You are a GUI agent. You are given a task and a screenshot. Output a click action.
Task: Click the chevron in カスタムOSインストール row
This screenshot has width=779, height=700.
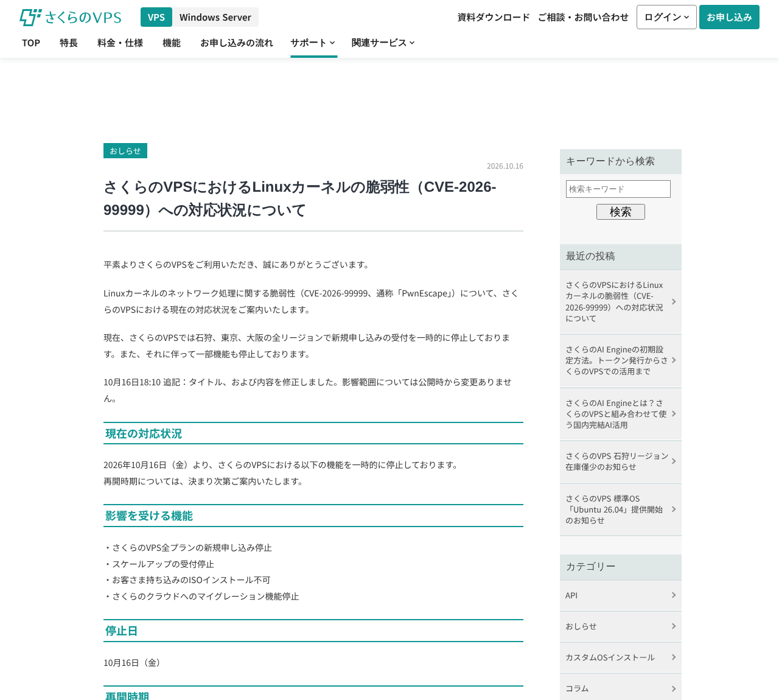coord(674,657)
